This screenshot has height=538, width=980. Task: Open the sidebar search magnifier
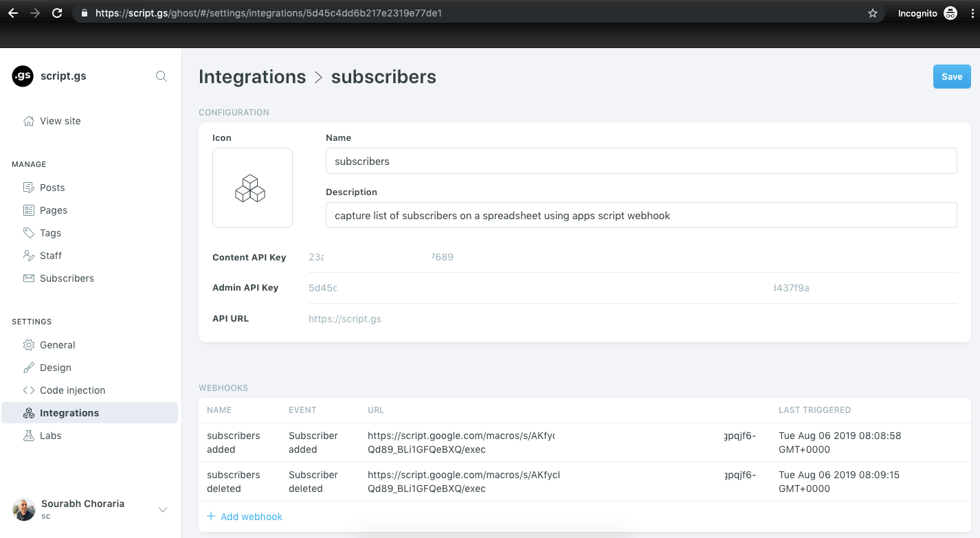[162, 76]
